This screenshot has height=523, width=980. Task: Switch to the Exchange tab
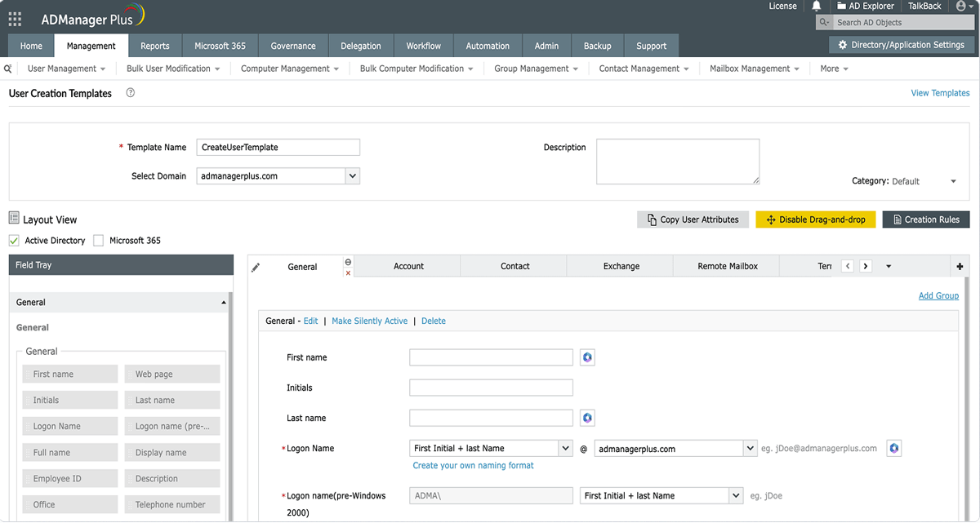click(x=621, y=266)
